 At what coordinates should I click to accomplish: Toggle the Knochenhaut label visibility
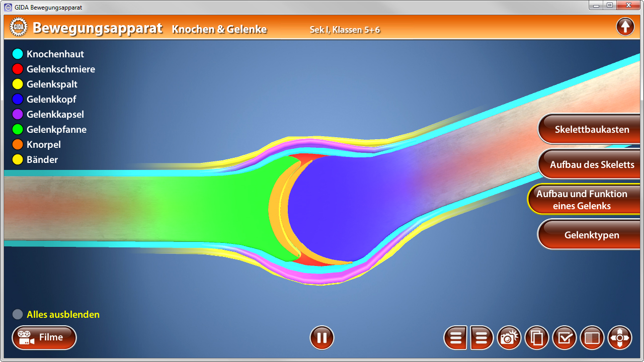(55, 54)
